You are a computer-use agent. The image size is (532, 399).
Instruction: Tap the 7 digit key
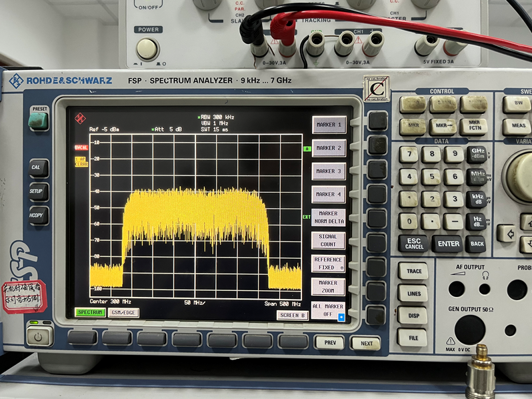pyautogui.click(x=409, y=155)
